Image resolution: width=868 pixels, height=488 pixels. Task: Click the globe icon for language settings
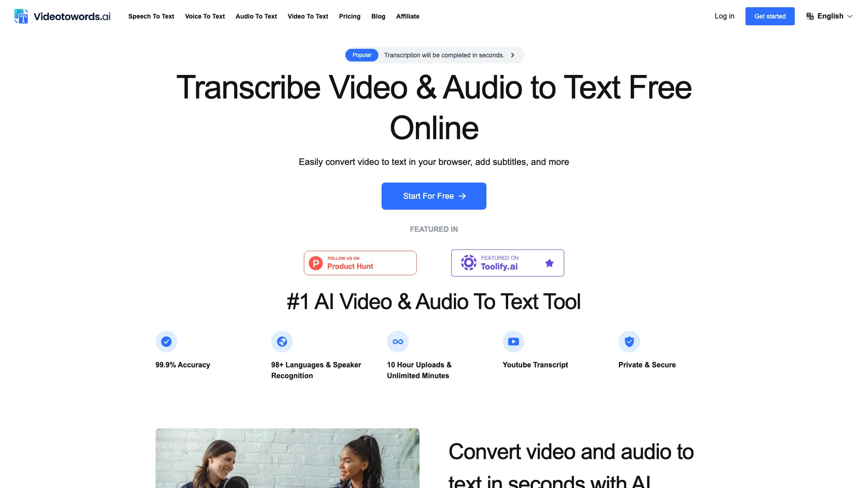(810, 16)
